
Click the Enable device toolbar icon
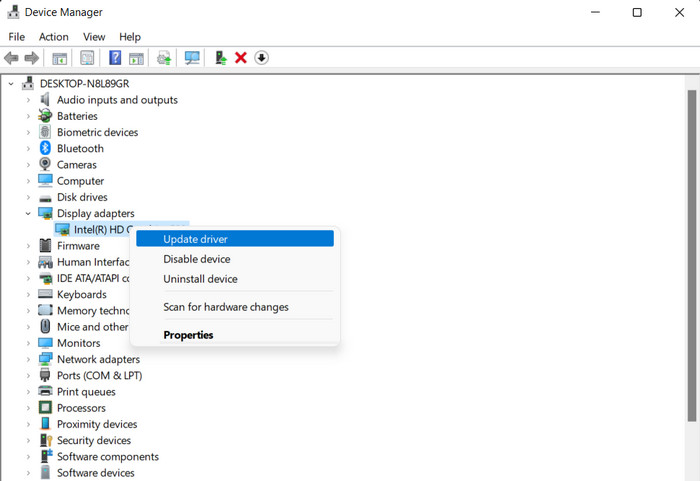221,58
